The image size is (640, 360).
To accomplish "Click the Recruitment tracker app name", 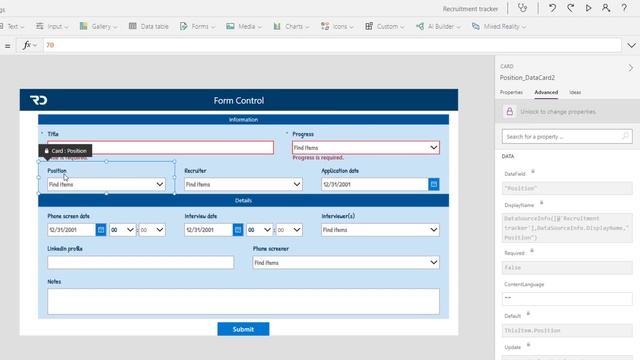I will point(470,9).
